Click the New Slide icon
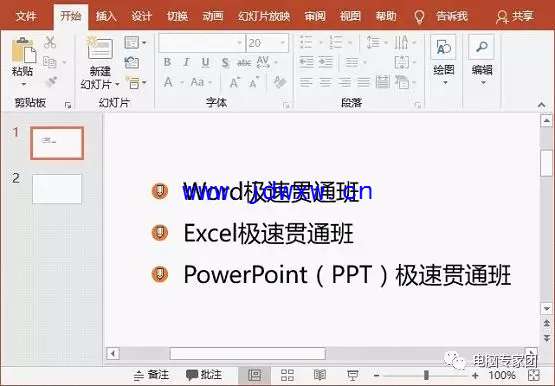Image resolution: width=555 pixels, height=386 pixels. tap(100, 48)
